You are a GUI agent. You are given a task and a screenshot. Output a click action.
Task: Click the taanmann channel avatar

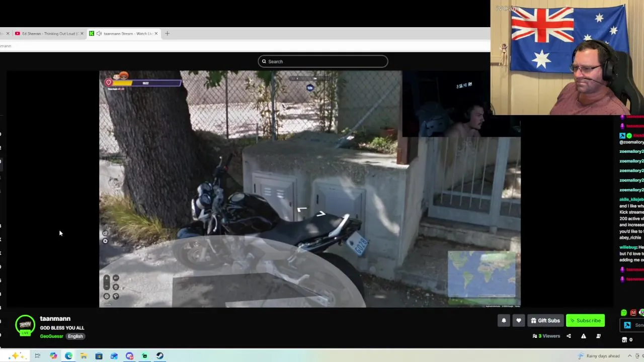(x=25, y=325)
